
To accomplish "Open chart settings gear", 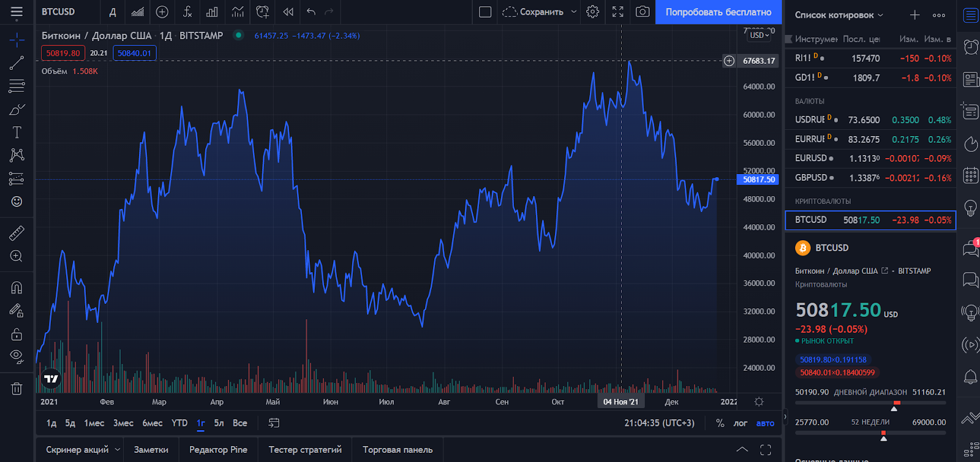I will click(592, 12).
